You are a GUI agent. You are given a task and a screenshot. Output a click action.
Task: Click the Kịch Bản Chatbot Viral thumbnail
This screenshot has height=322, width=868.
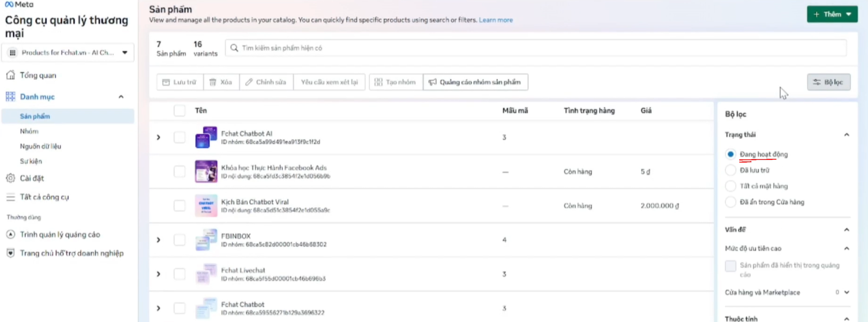tap(206, 205)
